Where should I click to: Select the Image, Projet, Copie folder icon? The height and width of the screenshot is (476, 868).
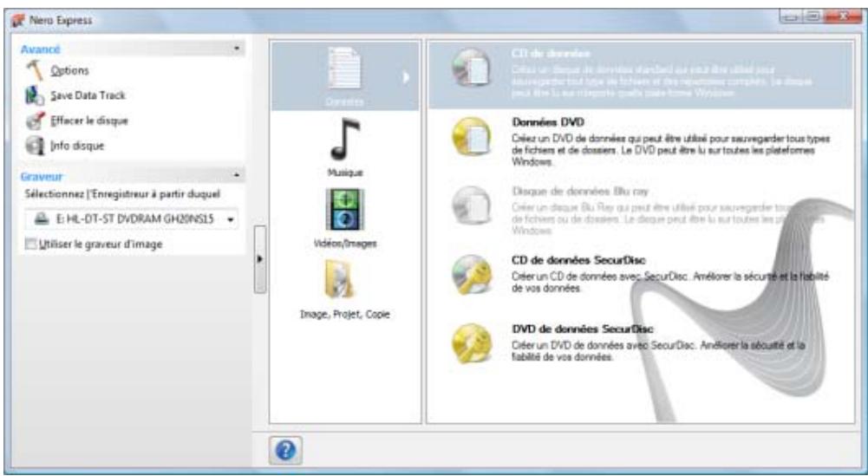pos(340,279)
